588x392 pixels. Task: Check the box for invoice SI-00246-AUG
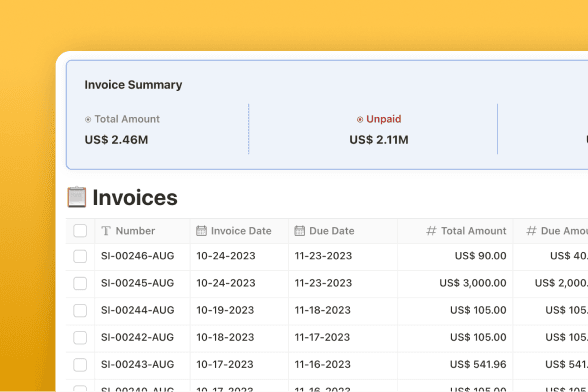(80, 256)
